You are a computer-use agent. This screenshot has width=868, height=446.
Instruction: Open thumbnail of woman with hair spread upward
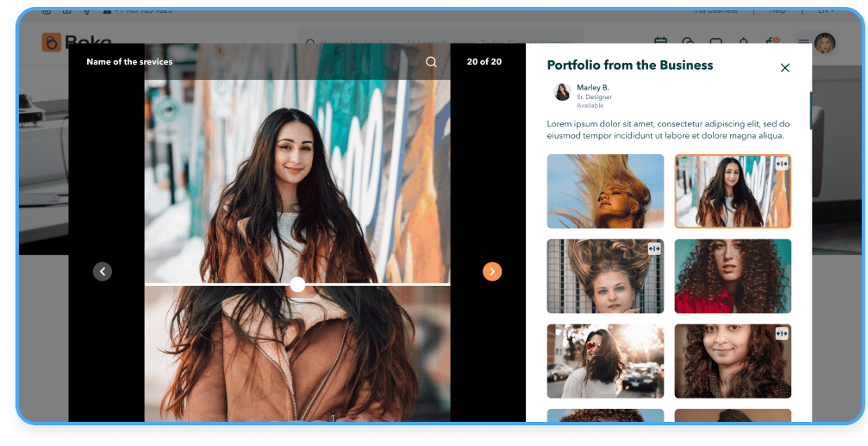(605, 276)
